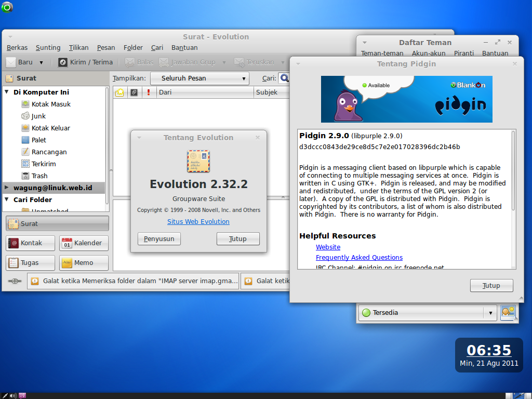Select the Surat view button
Screen dimensions: 532x399
pos(57,223)
